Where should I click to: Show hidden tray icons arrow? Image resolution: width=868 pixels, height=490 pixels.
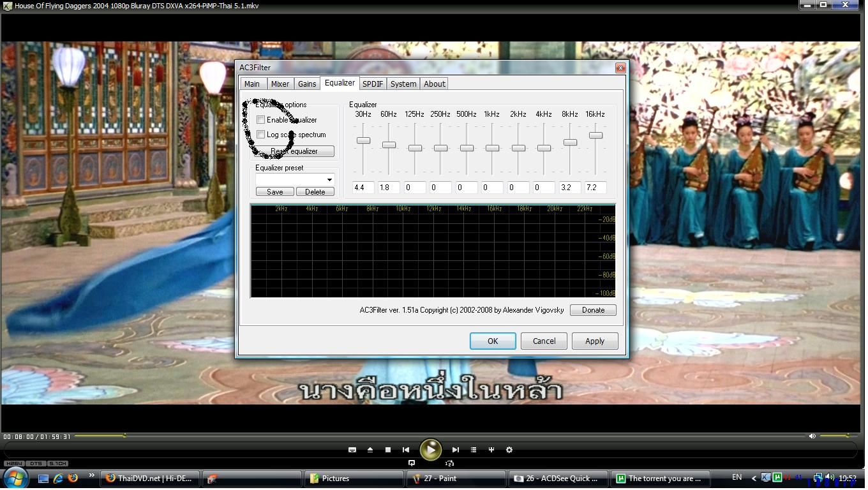coord(754,478)
